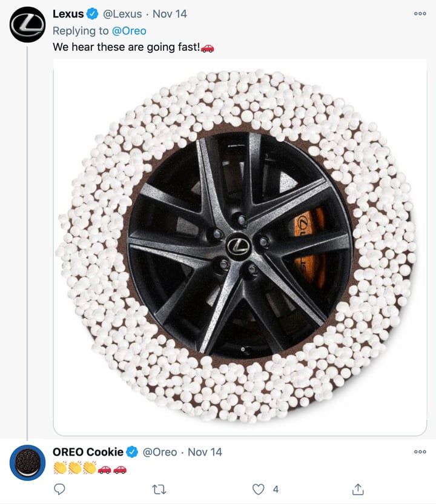The height and width of the screenshot is (504, 436).
Task: Open the @Oreo handle beside OREO Cookie
Action: click(159, 452)
